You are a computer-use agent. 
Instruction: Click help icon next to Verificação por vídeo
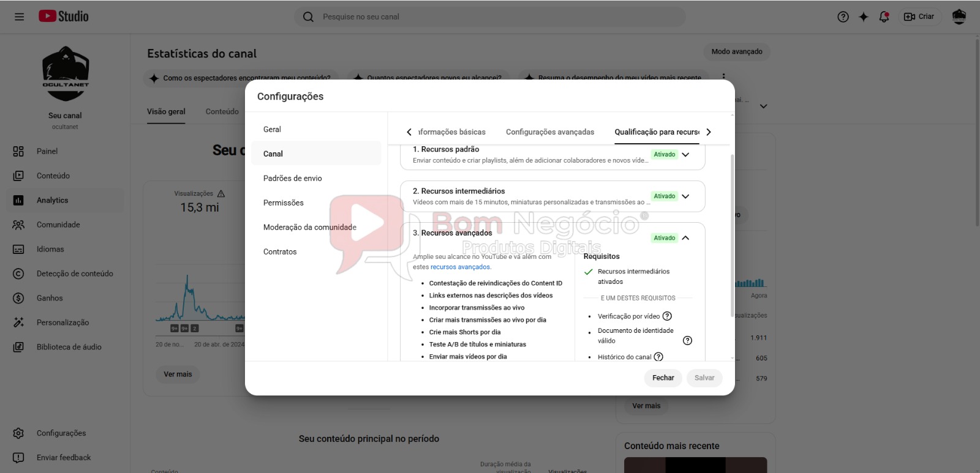tap(668, 316)
